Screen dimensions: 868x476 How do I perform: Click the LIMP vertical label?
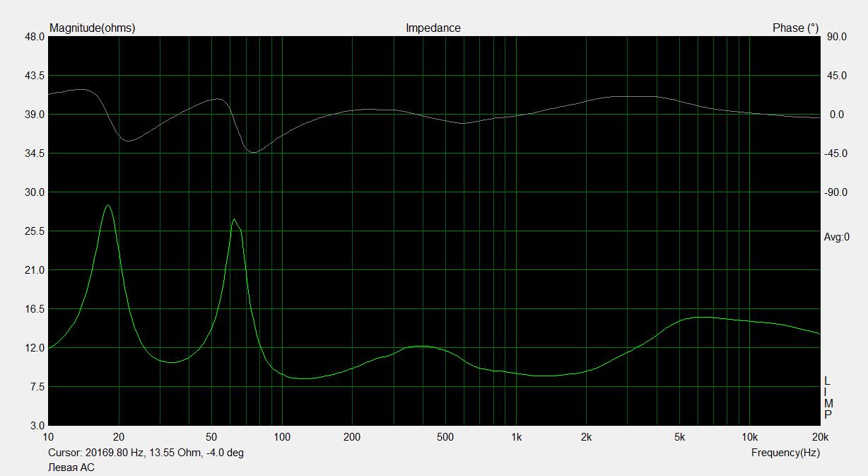[828, 397]
